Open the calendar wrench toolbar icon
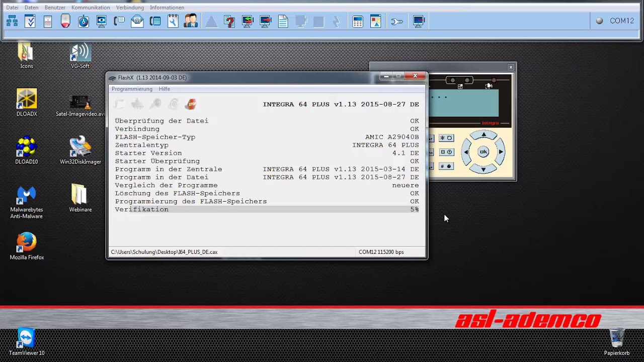644x362 pixels. pyautogui.click(x=173, y=21)
